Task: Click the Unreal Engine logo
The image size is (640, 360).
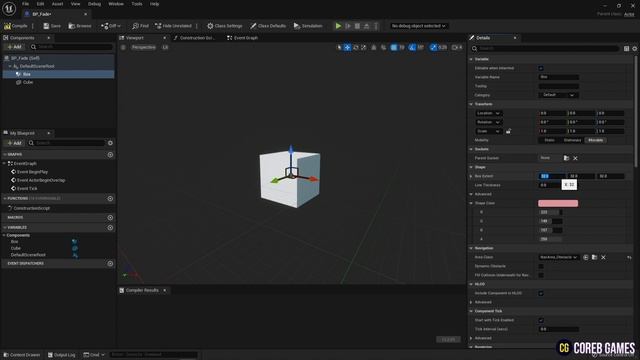Action: 9,8
